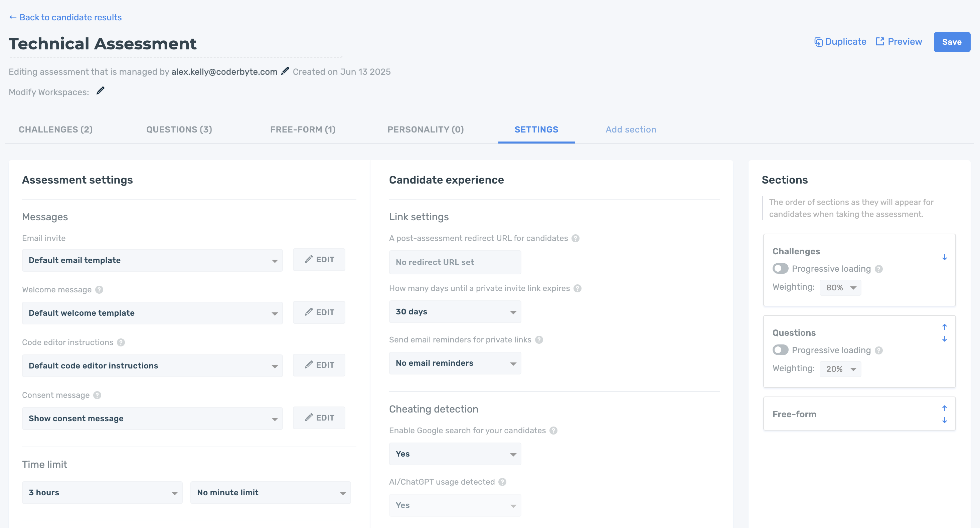Click the help icon beside Consent message

click(x=98, y=395)
